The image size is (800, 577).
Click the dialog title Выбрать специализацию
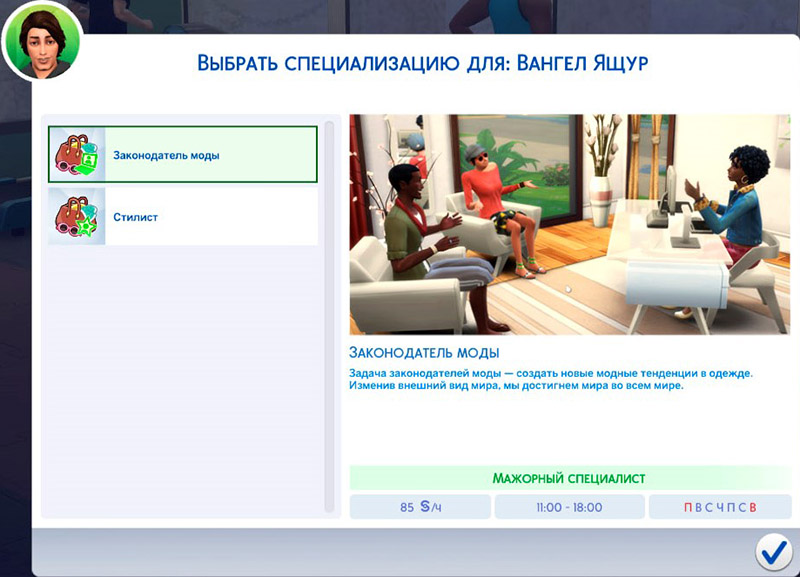(422, 63)
